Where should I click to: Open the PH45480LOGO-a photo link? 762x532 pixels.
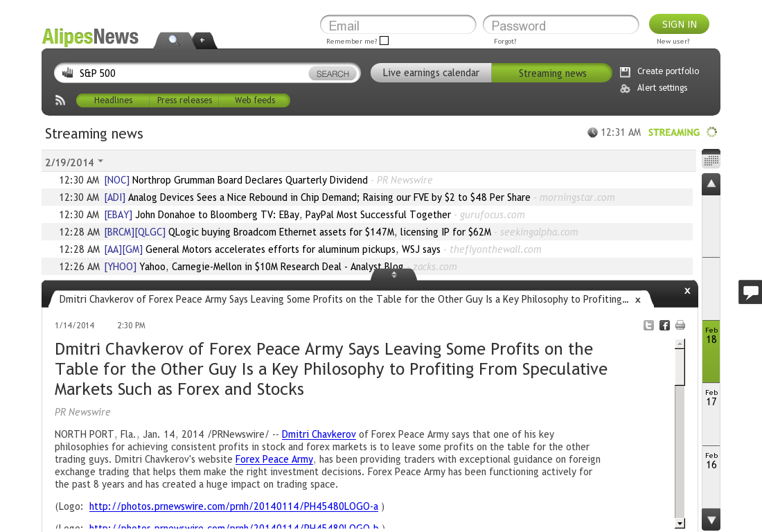[233, 507]
